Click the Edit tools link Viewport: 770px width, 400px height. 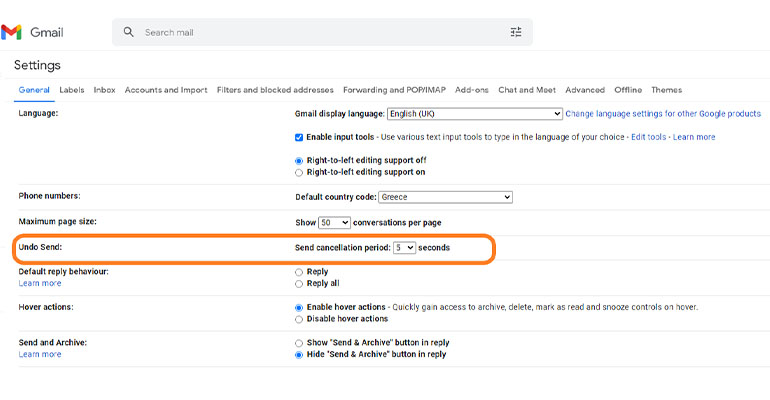[649, 137]
